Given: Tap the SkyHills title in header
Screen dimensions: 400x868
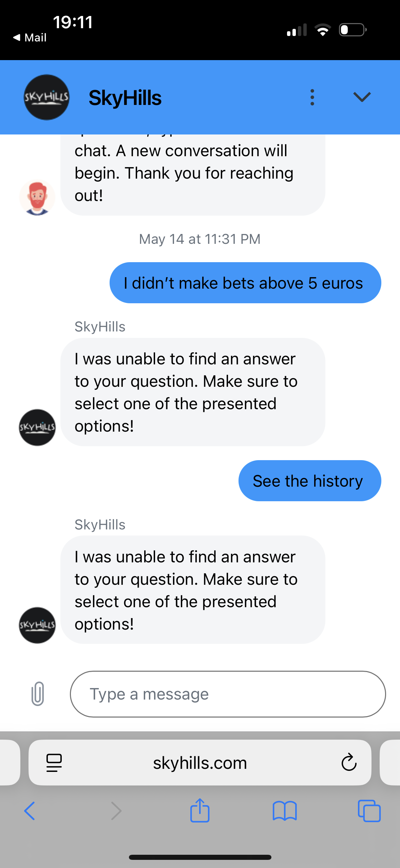Looking at the screenshot, I should [125, 98].
